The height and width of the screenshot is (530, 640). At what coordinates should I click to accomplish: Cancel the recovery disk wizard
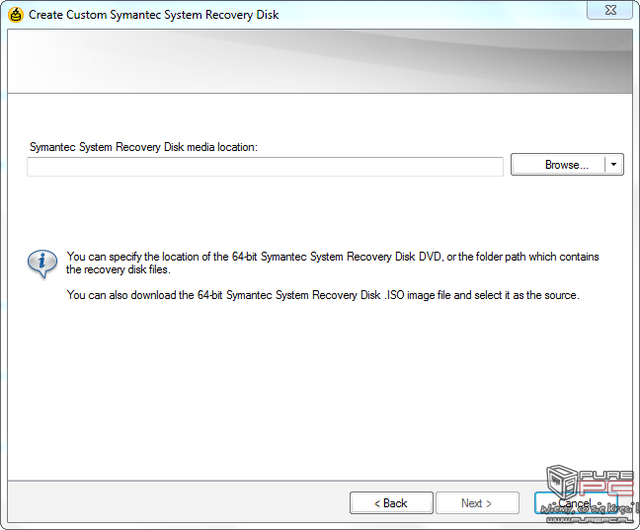(576, 503)
